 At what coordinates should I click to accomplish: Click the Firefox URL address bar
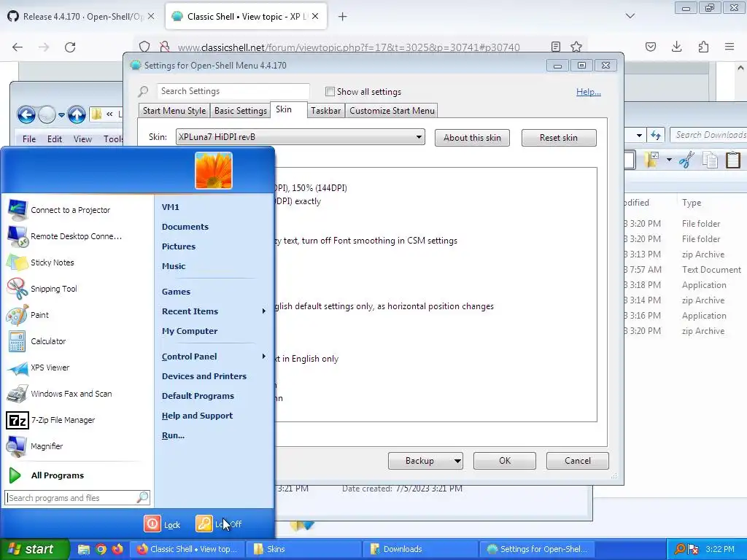348,47
